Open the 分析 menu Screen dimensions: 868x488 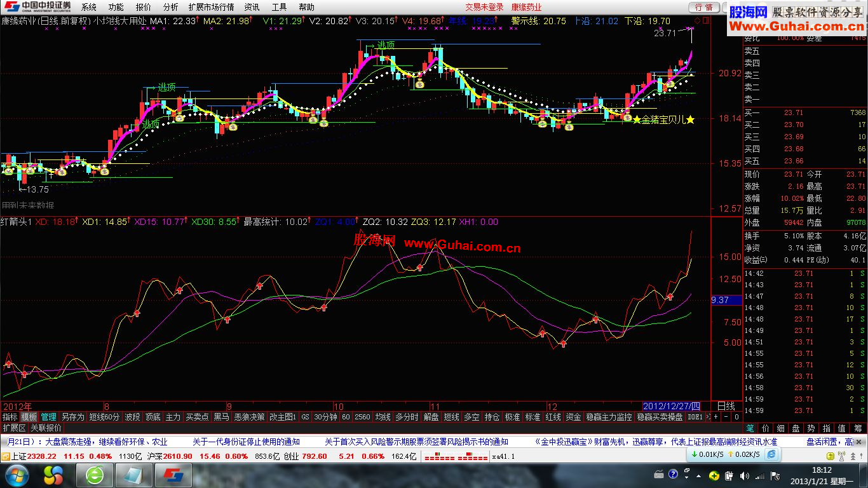[x=170, y=7]
